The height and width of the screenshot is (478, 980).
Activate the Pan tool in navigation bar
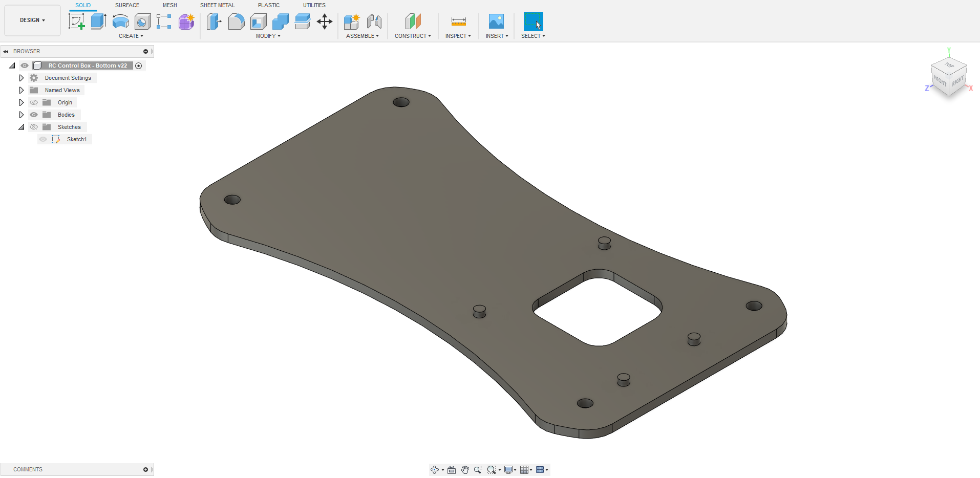465,469
